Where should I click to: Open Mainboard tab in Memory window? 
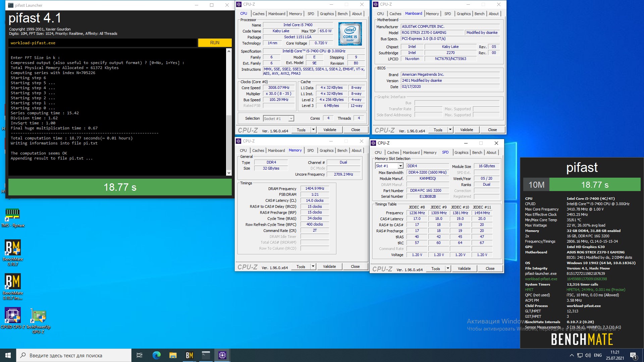tap(276, 150)
